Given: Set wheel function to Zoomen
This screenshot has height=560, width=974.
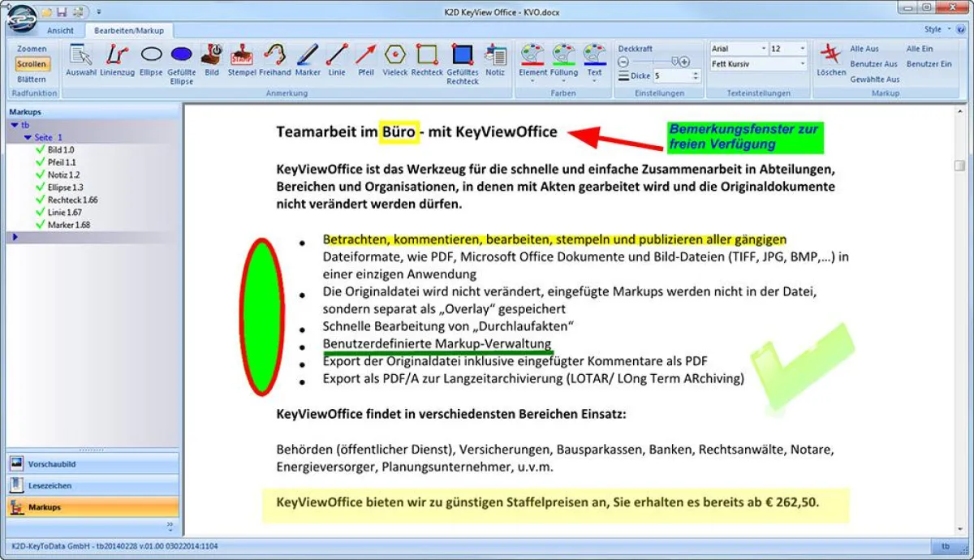Looking at the screenshot, I should tap(32, 49).
